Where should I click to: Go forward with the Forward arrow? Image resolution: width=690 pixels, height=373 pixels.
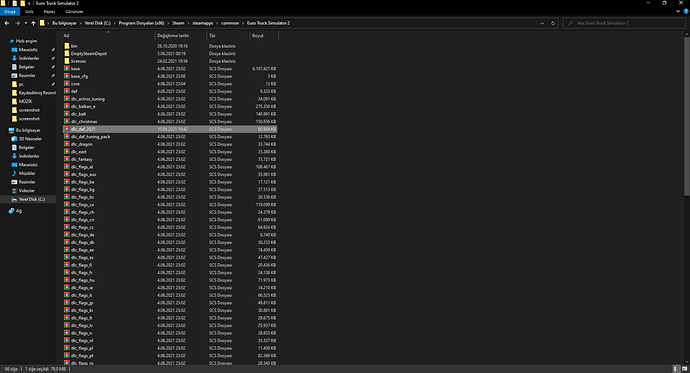17,23
